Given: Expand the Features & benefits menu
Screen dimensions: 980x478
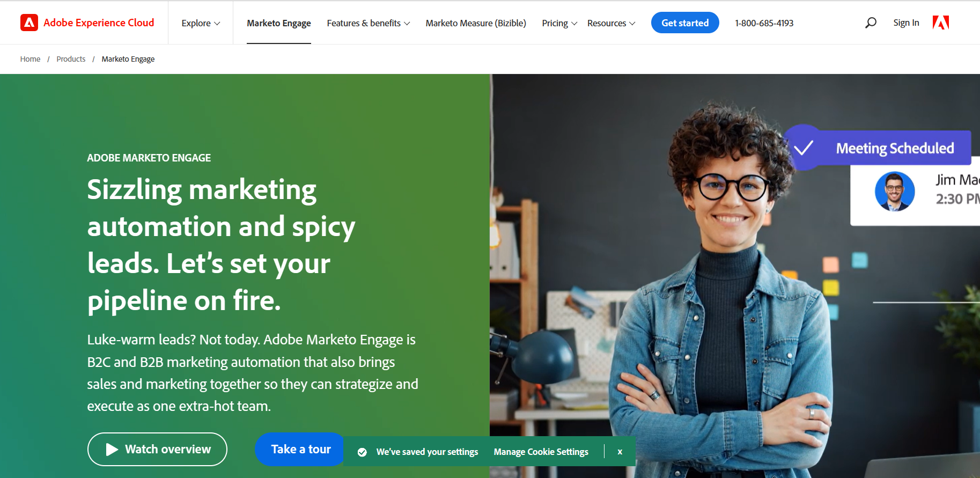Looking at the screenshot, I should coord(368,23).
